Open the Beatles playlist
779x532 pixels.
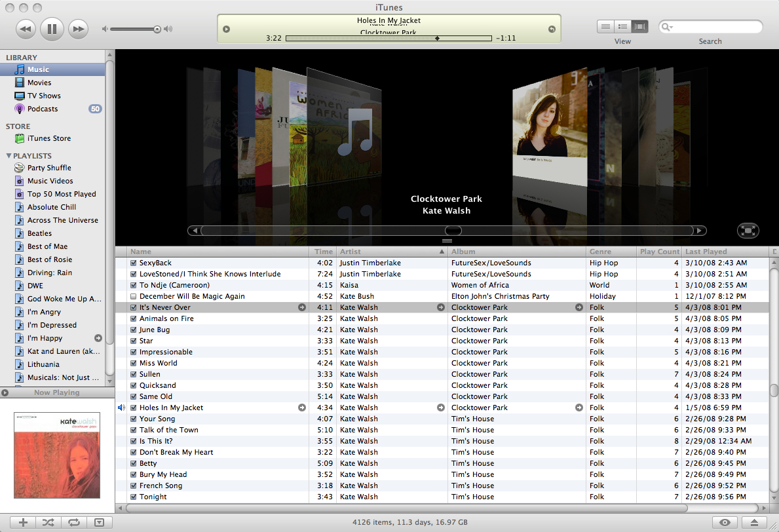coord(52,233)
